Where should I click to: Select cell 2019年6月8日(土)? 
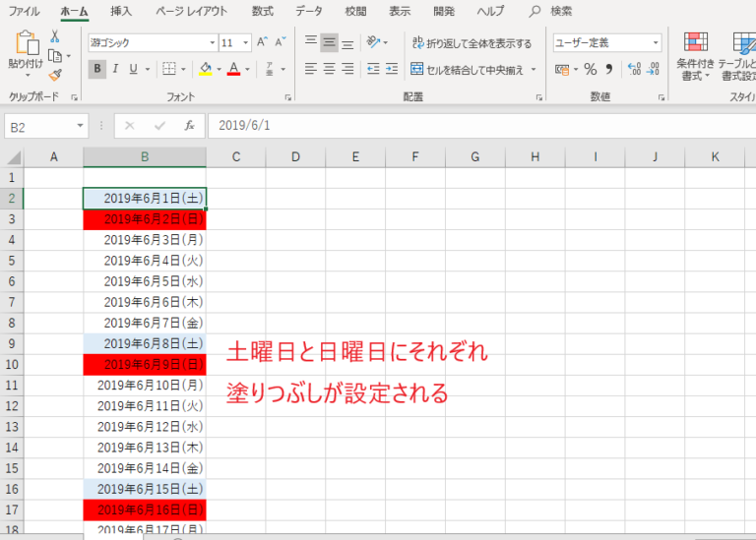145,343
